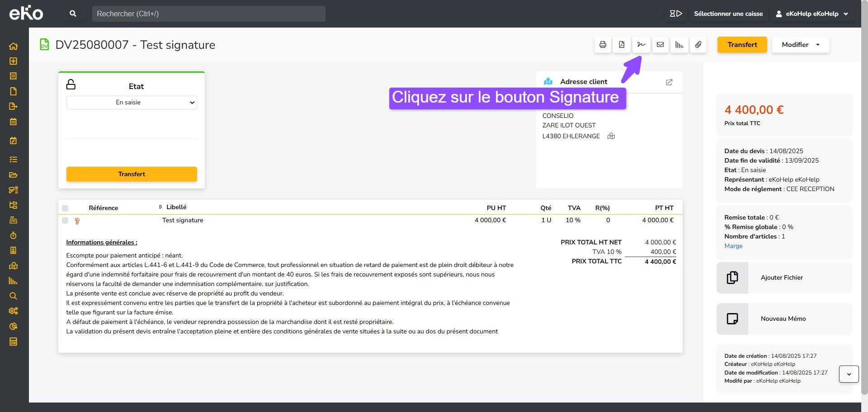
Task: Click the Signature icon in the toolbar
Action: (x=641, y=45)
